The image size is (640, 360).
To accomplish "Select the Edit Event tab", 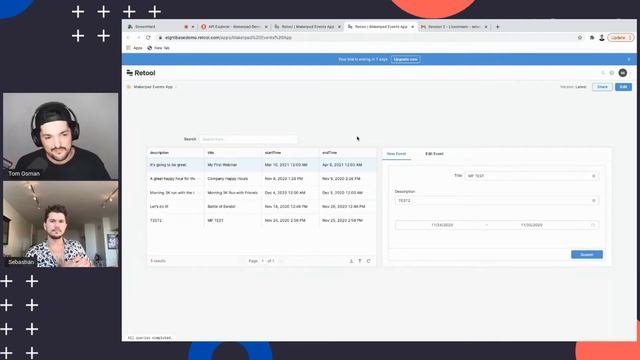I will click(434, 154).
